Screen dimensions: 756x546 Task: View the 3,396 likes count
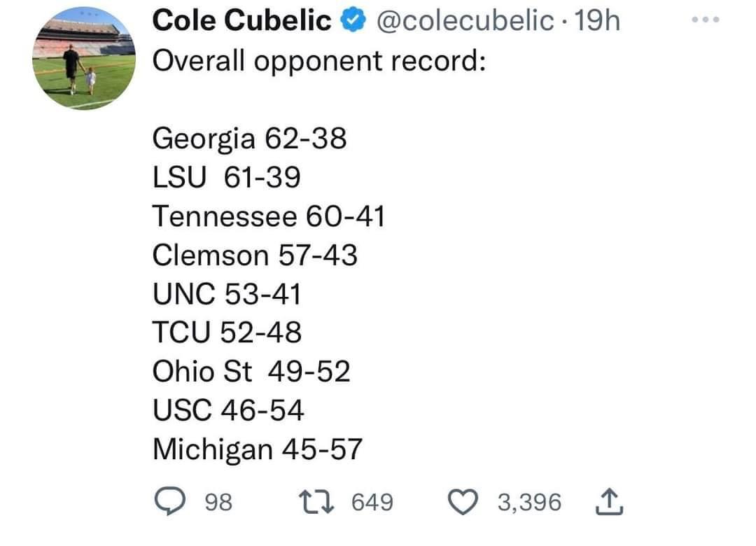click(529, 502)
